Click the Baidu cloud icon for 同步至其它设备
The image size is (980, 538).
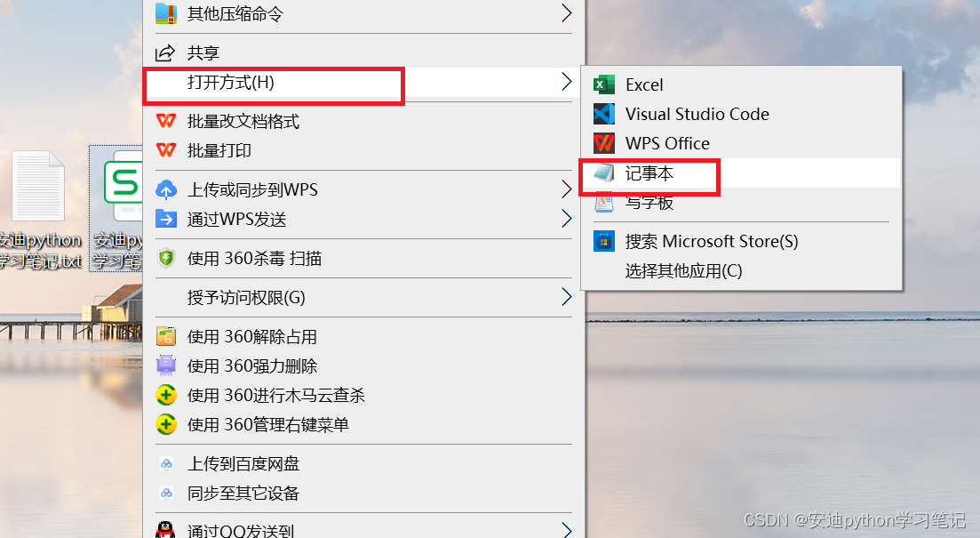[166, 493]
